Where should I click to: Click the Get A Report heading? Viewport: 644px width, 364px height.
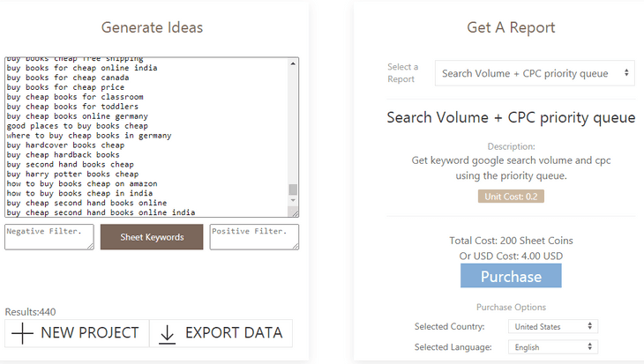(511, 27)
